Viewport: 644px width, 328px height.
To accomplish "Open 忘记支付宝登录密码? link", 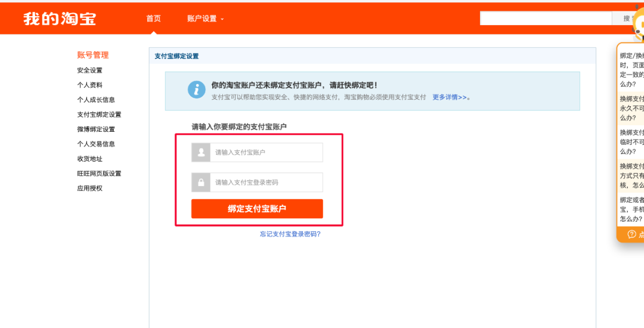I will 290,234.
